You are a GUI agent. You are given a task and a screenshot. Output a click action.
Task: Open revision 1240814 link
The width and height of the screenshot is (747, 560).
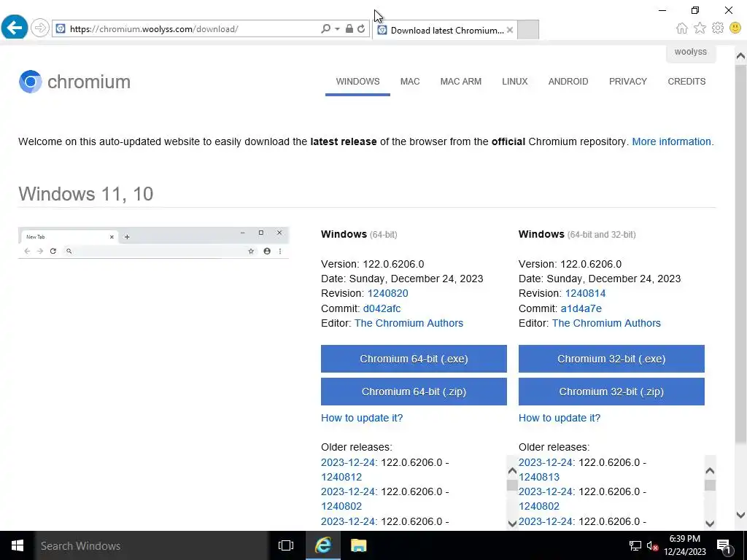click(x=585, y=293)
